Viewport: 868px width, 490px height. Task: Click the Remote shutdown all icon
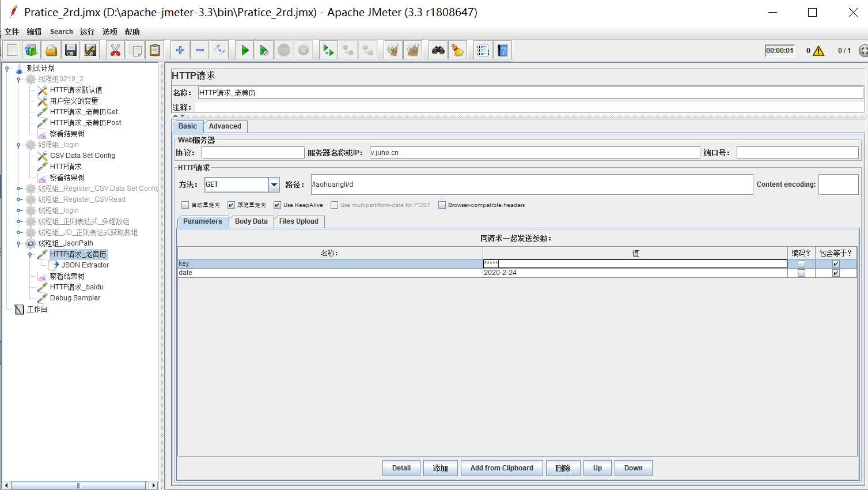coord(367,50)
